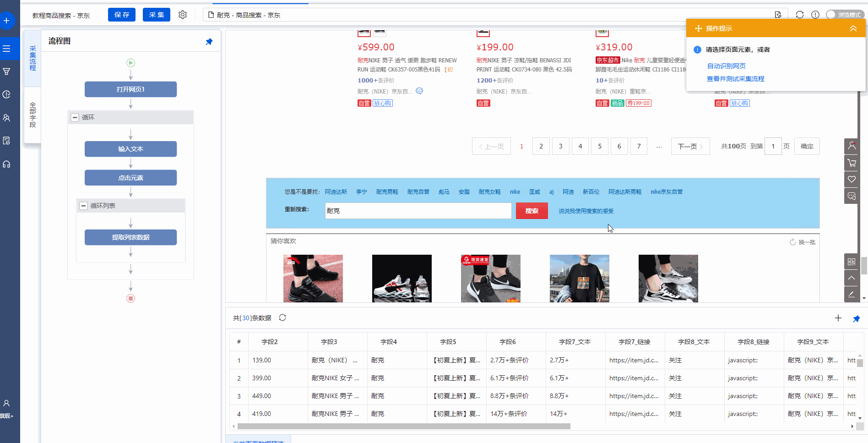The image size is (868, 443).
Task: Click the flowchart start node
Action: (130, 63)
